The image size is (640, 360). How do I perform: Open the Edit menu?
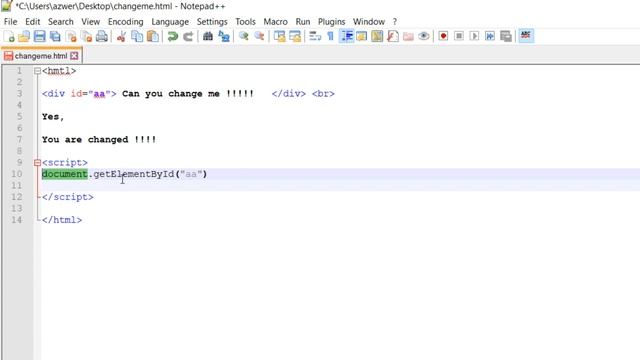coord(33,22)
